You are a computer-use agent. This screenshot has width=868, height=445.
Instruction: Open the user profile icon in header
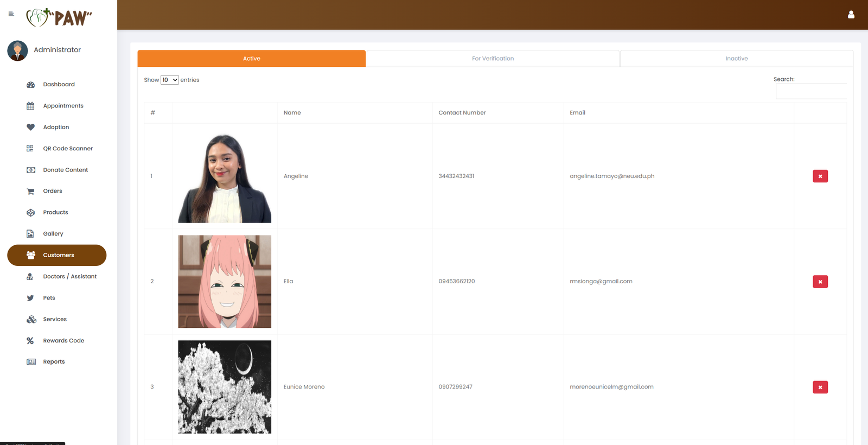[851, 15]
